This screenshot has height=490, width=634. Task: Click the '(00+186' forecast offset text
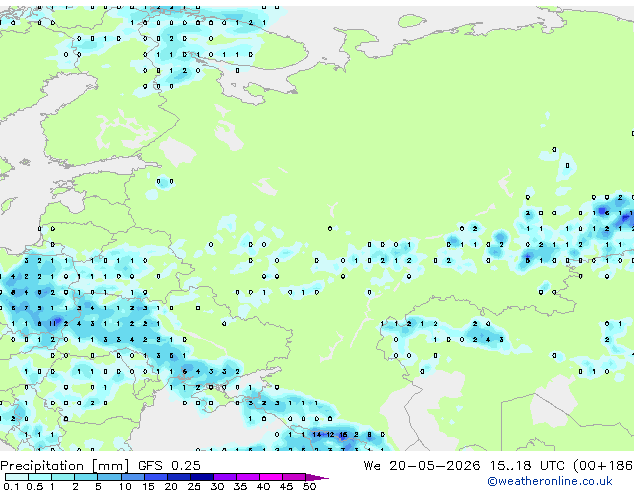tap(603, 466)
